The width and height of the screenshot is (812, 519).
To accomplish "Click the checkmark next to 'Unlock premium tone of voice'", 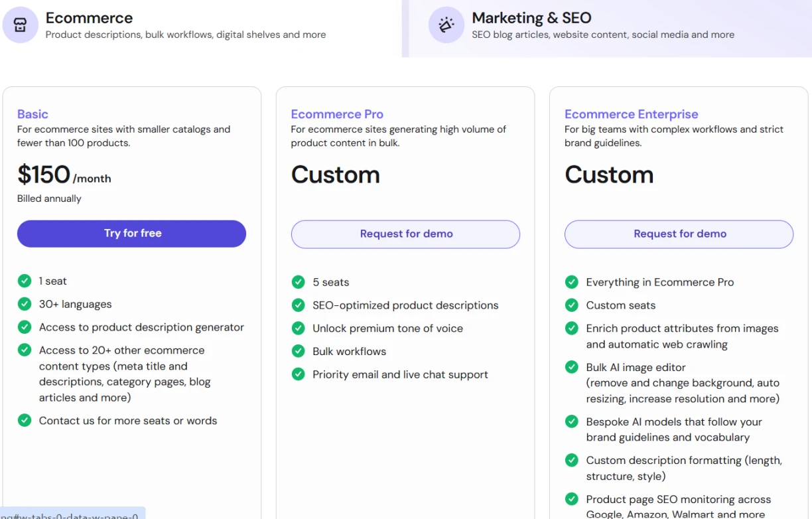I will pyautogui.click(x=299, y=328).
